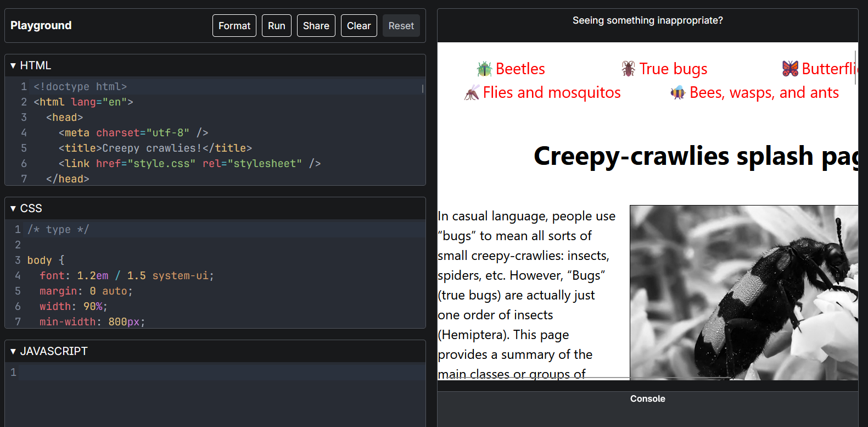The image size is (868, 427).
Task: Click the meta charset utf-8 line
Action: coord(133,132)
